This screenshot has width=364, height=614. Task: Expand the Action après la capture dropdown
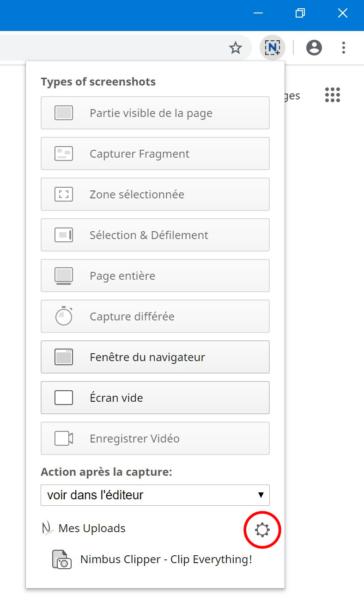155,495
